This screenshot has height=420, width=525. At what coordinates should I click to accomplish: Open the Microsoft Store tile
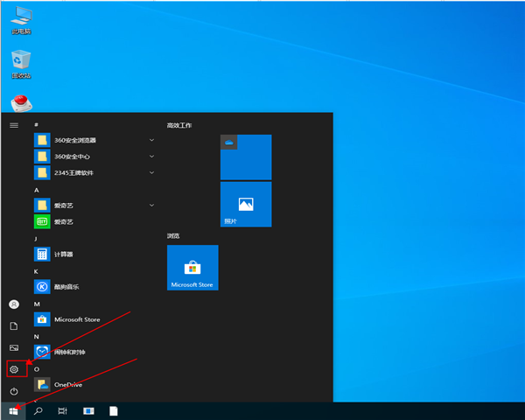[x=192, y=267]
